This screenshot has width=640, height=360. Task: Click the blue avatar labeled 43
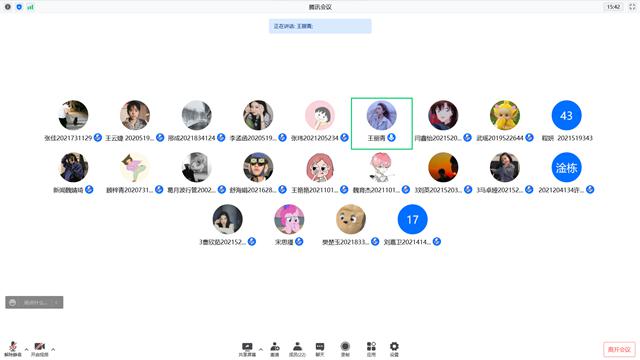pos(566,116)
